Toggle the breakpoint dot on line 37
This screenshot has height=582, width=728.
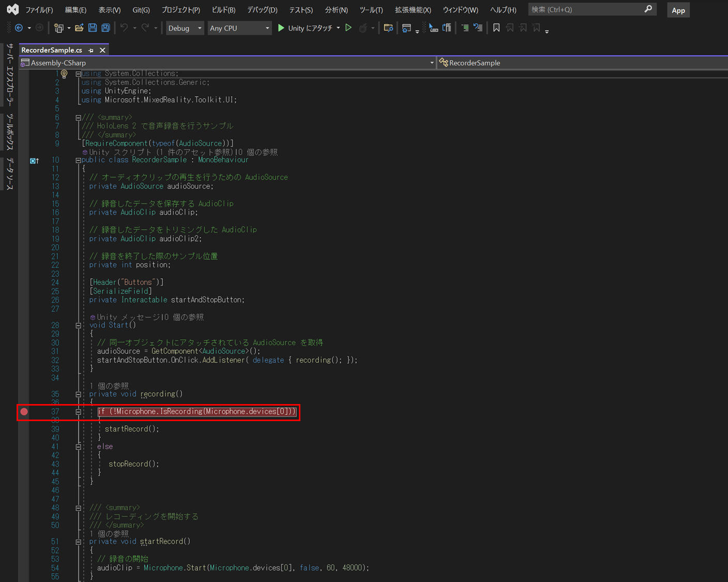click(24, 412)
